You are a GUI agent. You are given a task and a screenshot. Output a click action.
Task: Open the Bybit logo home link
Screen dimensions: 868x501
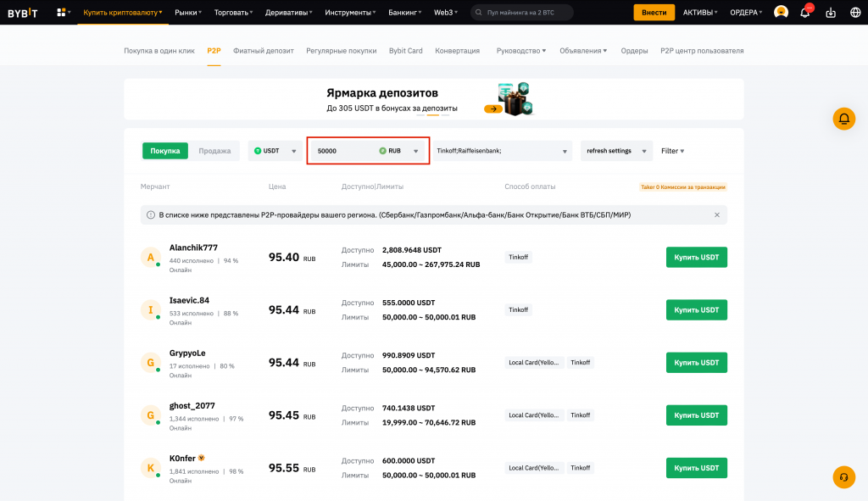click(23, 12)
